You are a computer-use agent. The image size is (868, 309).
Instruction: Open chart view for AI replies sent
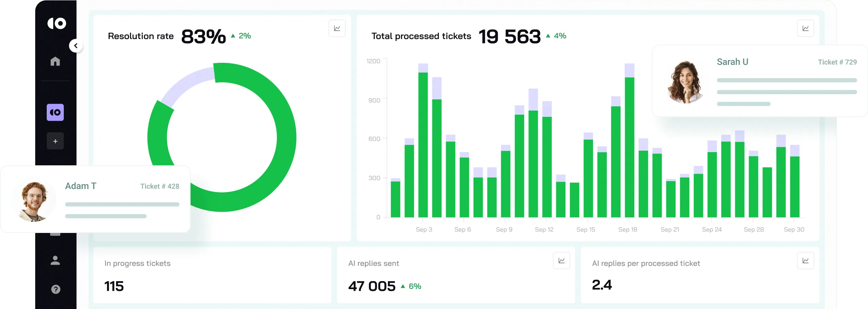pyautogui.click(x=561, y=261)
